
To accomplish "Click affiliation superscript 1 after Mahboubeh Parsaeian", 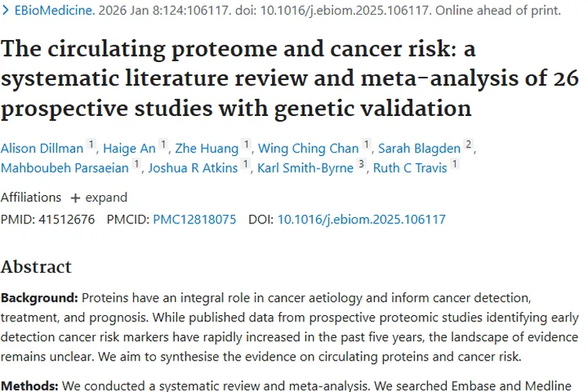I will point(137,165).
